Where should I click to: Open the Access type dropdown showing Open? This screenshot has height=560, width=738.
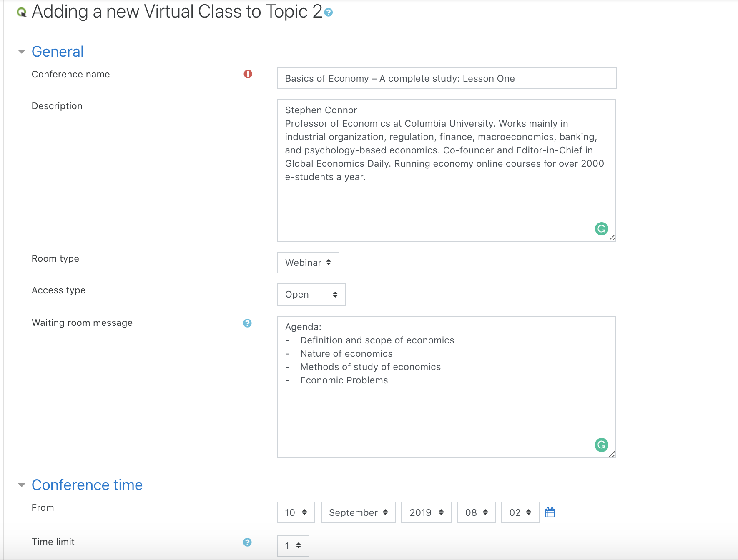pyautogui.click(x=311, y=295)
